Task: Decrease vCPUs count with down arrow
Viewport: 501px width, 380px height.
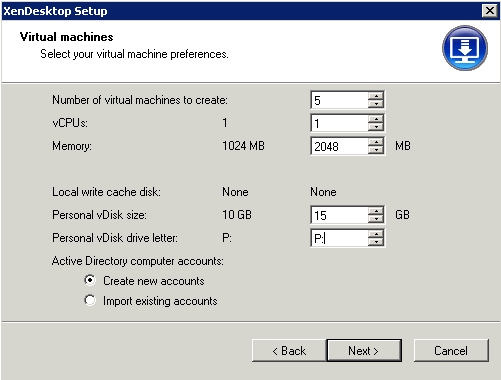Action: [x=376, y=127]
